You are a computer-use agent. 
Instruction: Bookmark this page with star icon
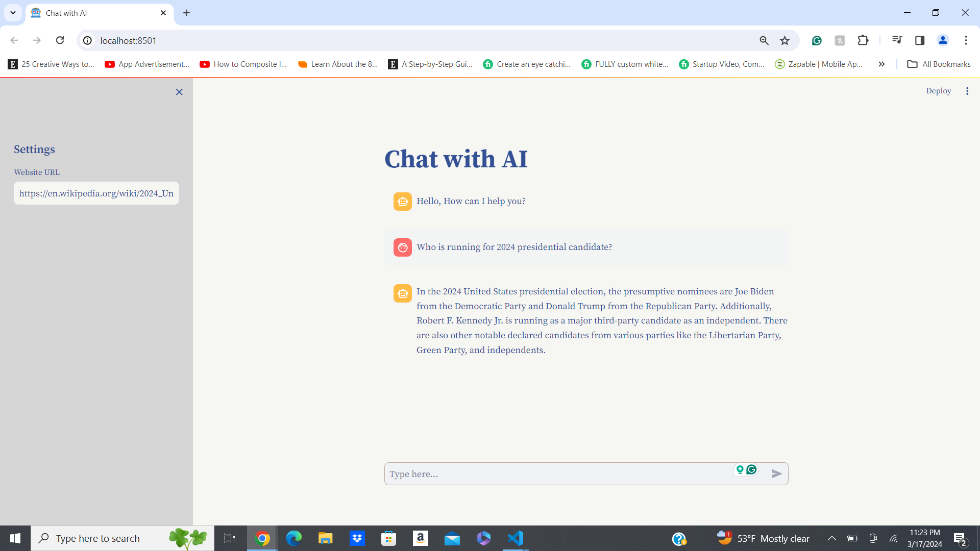[x=785, y=40]
